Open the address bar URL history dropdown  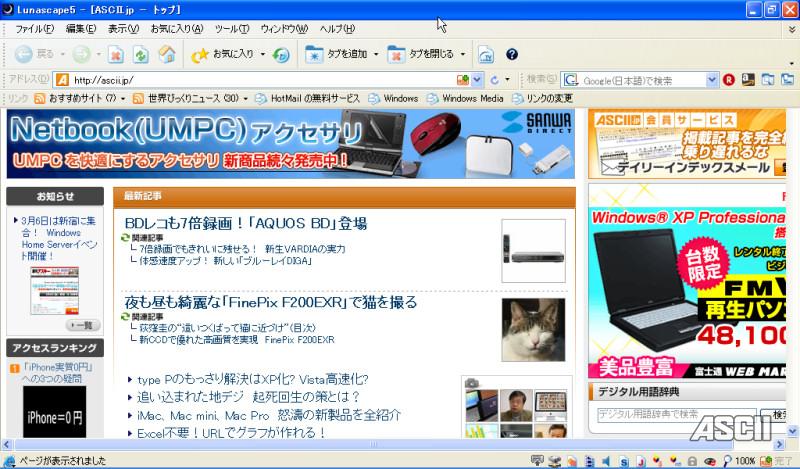477,80
